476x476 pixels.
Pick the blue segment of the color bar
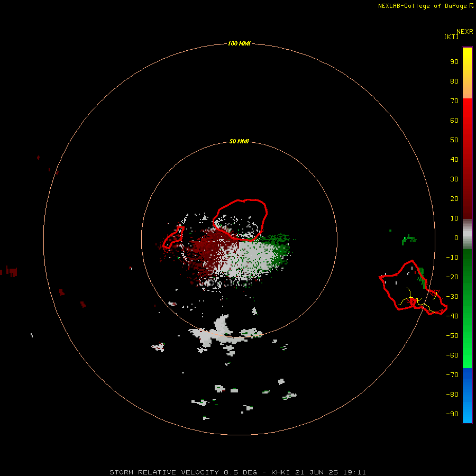[467, 396]
